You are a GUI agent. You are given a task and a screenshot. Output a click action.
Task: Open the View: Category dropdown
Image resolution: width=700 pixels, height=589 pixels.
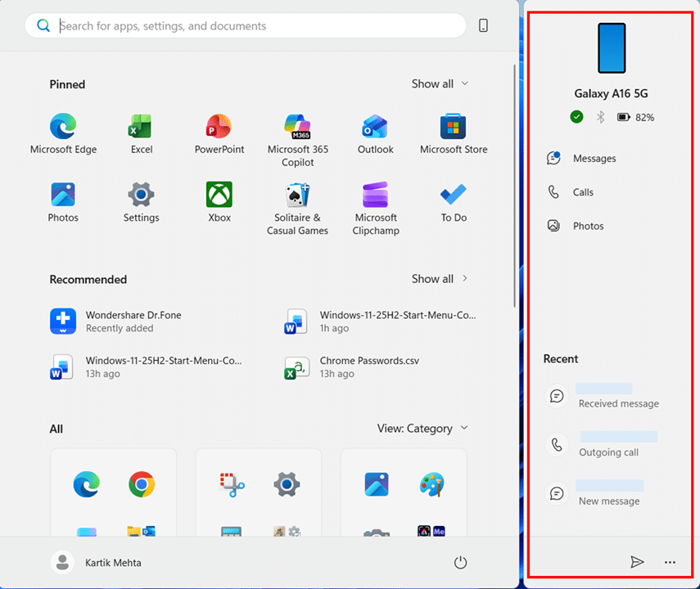[422, 428]
